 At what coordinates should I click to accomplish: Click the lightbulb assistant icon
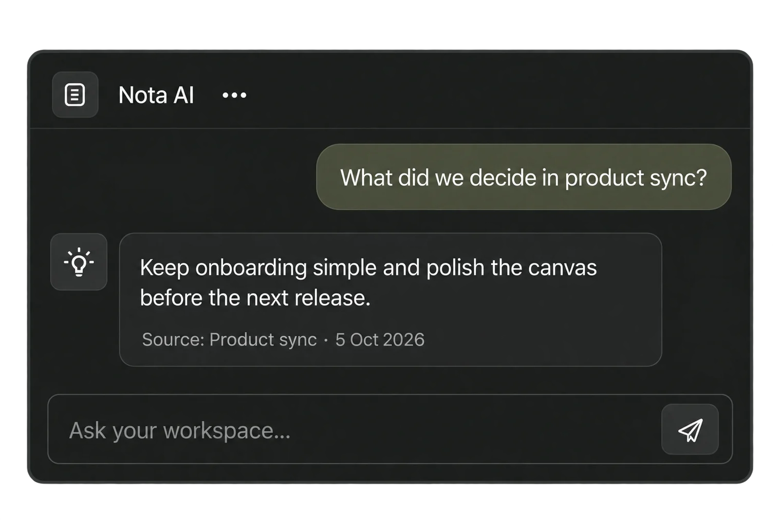tap(79, 262)
